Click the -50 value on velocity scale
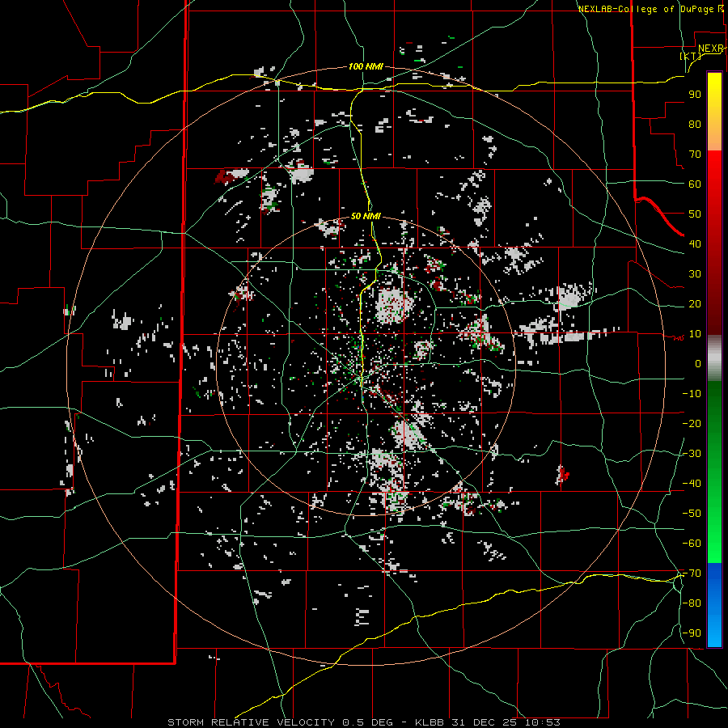The image size is (728, 728). (x=692, y=514)
